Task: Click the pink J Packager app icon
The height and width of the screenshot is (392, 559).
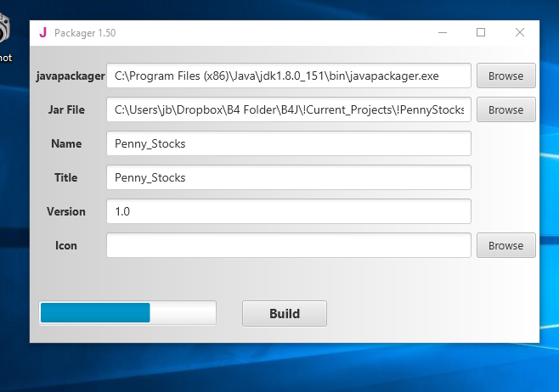Action: [x=43, y=33]
